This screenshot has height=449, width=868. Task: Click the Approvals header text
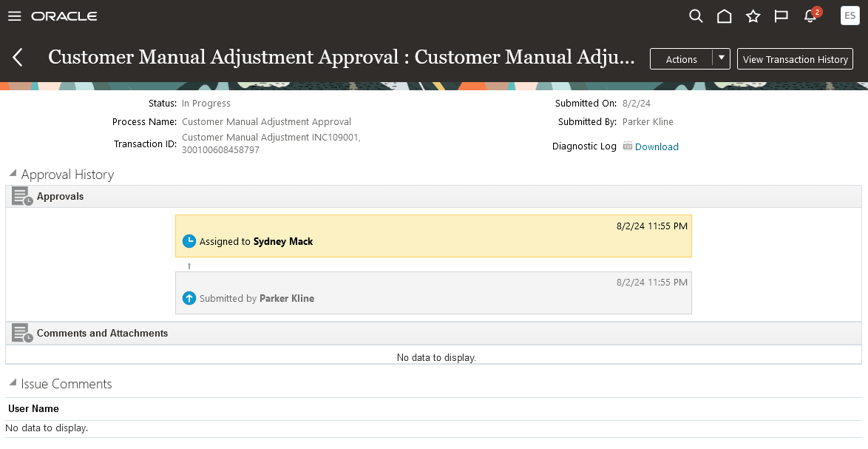pyautogui.click(x=61, y=197)
